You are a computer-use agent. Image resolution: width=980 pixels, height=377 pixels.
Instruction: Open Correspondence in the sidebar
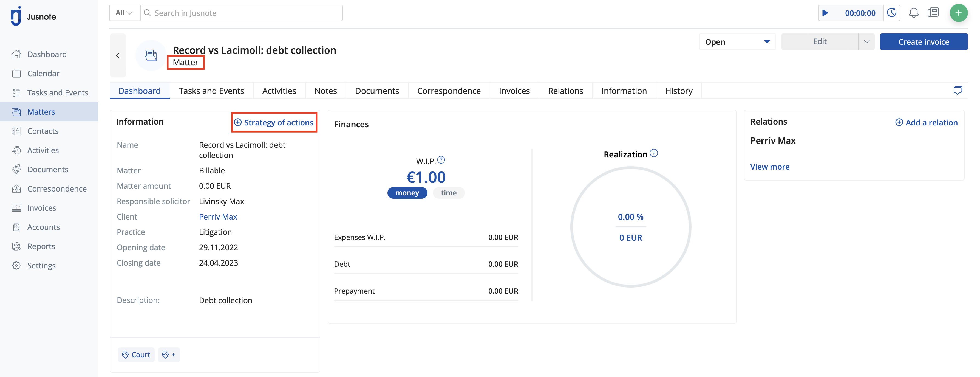click(49, 188)
